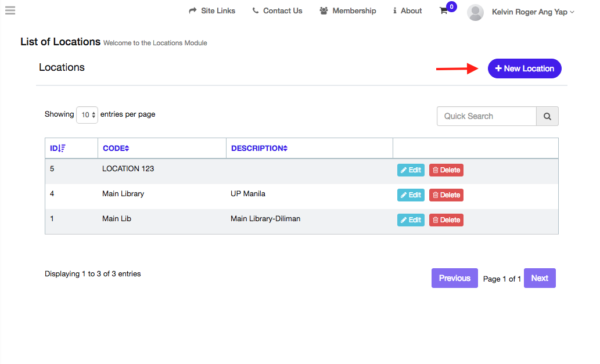
Task: Focus the Quick Search field
Action: pos(486,116)
